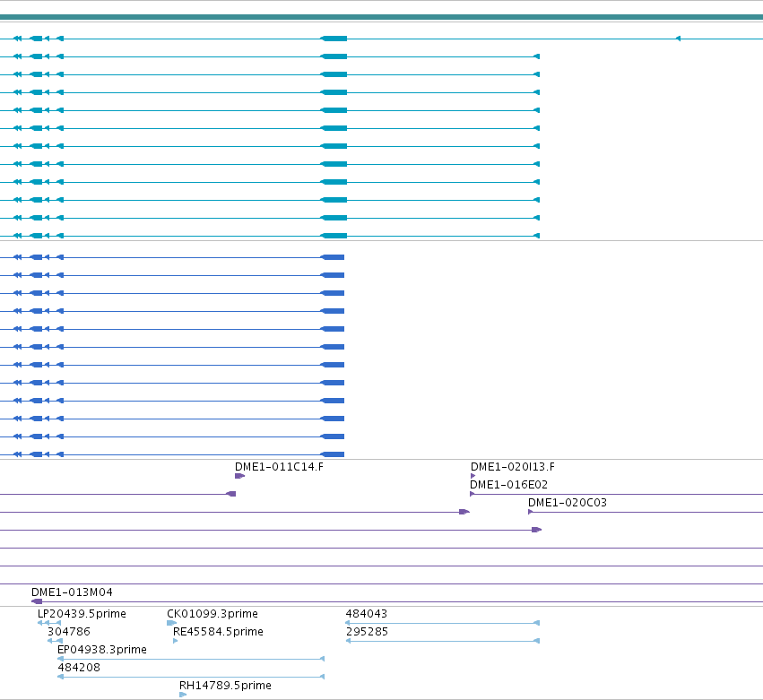Select the 484208 feature label

(x=79, y=668)
